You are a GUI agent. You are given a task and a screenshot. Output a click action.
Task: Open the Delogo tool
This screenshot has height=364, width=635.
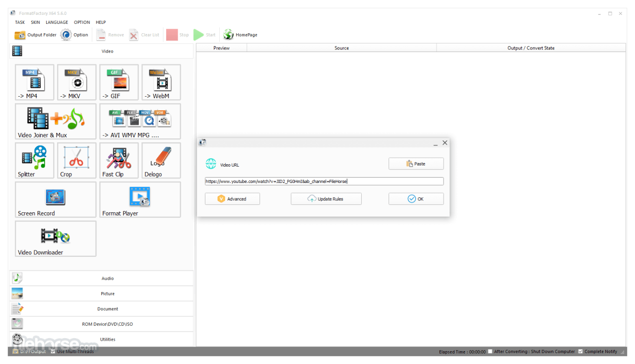[161, 160]
